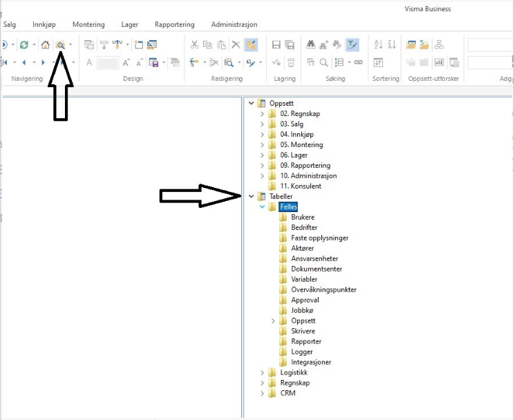Select the Brukere folder
This screenshot has height=420, width=514.
coord(303,217)
